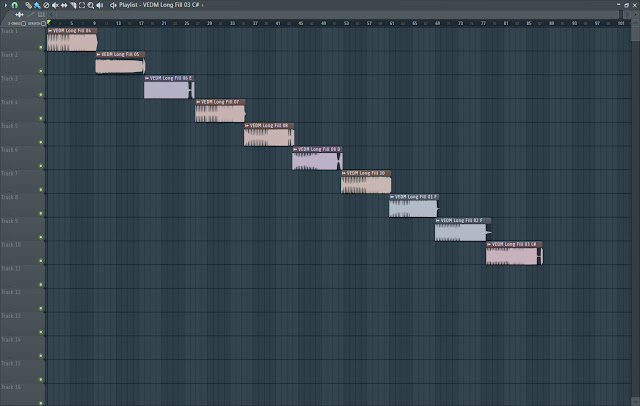This screenshot has height=406, width=640.
Task: Open clip menu of VEDM Long Fill 08
Action: (x=247, y=126)
